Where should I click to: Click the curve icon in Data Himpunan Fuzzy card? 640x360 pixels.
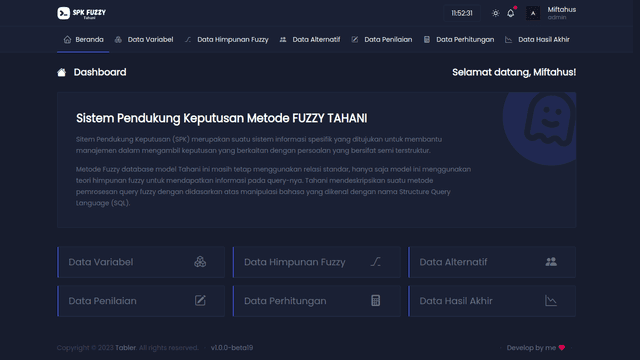(376, 262)
